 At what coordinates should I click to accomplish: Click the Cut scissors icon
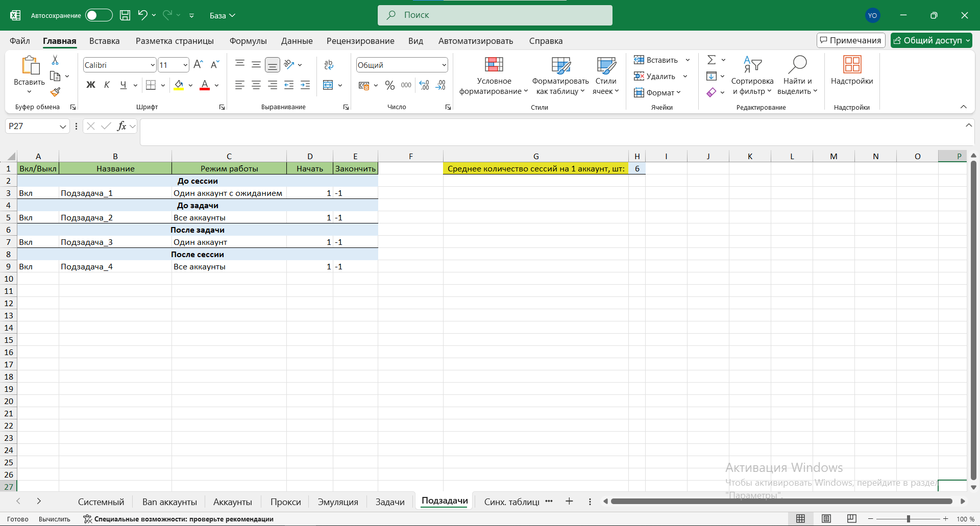55,60
